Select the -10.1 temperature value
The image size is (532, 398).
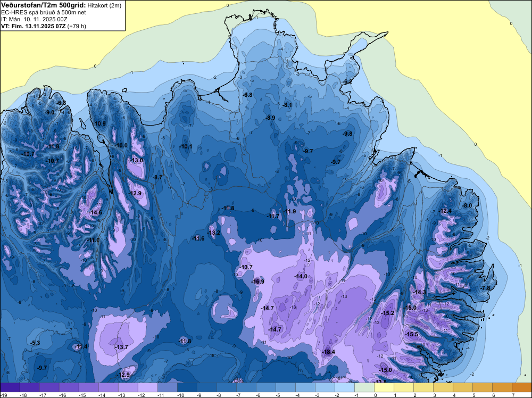(x=186, y=146)
